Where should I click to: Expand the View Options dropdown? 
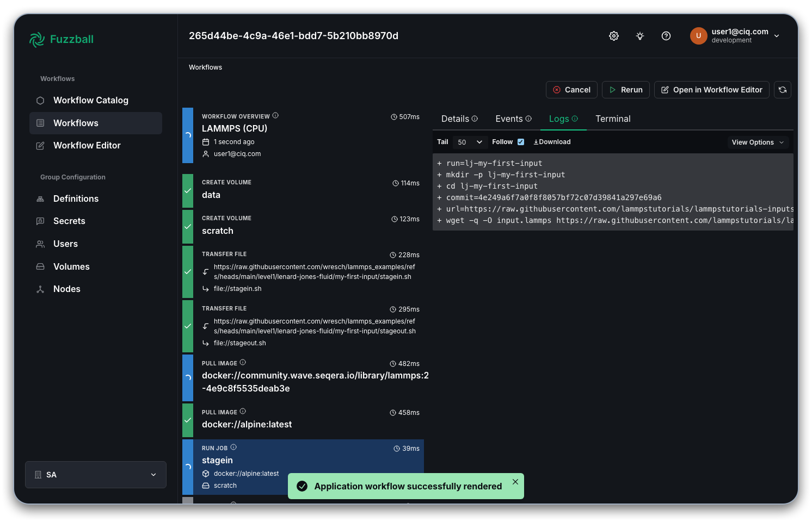(758, 142)
